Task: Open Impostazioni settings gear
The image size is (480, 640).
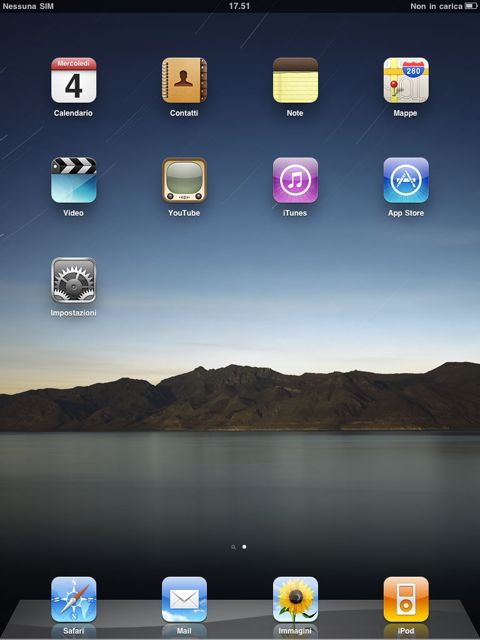Action: click(x=73, y=280)
